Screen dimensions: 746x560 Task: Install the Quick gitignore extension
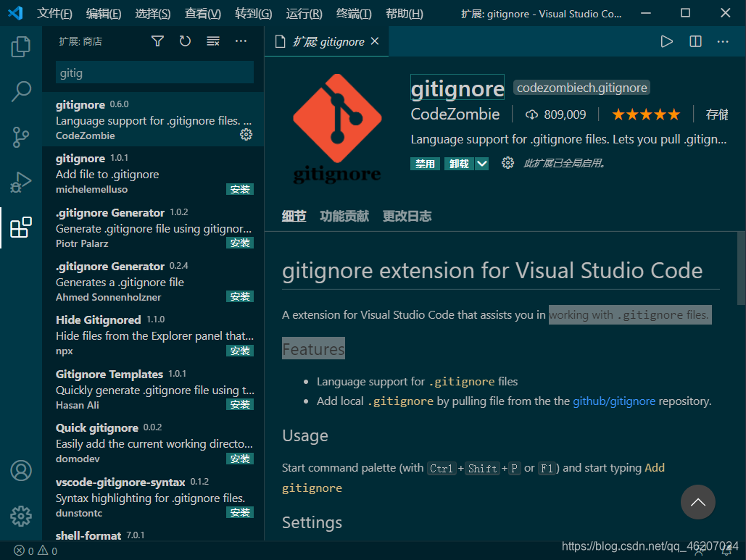(x=240, y=459)
